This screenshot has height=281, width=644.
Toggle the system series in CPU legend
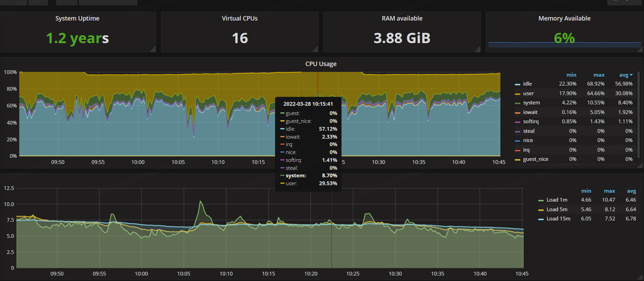coord(532,103)
